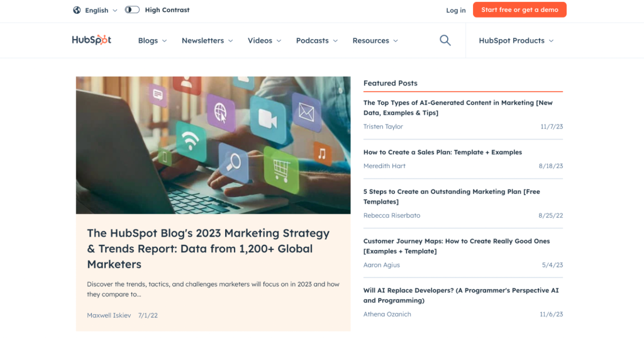Open the featured laptop icons image
This screenshot has width=644, height=338.
213,145
